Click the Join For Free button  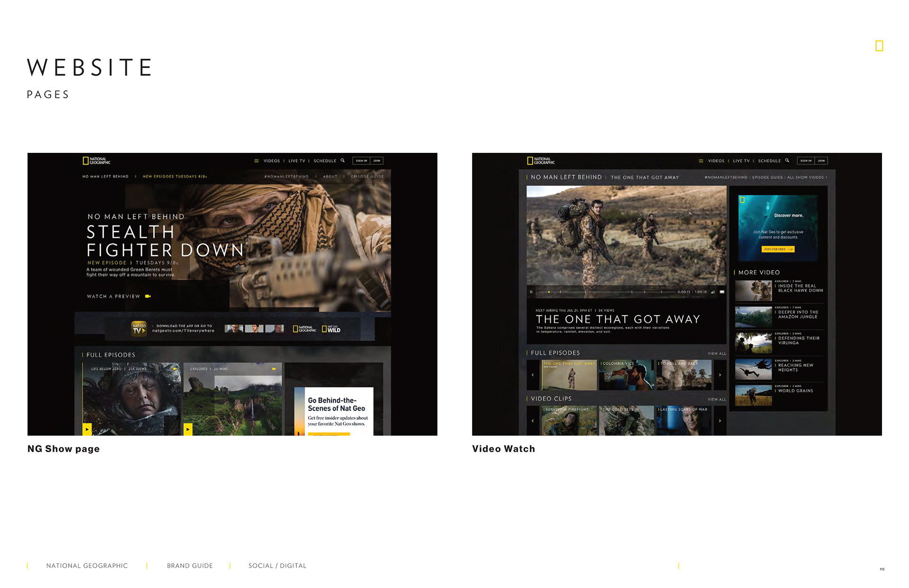click(778, 249)
